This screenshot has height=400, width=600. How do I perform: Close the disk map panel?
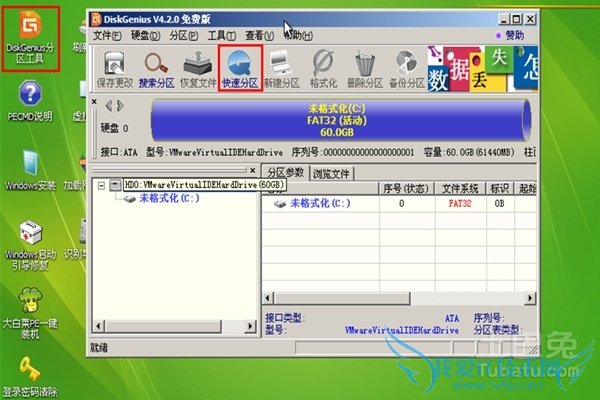pos(94,102)
